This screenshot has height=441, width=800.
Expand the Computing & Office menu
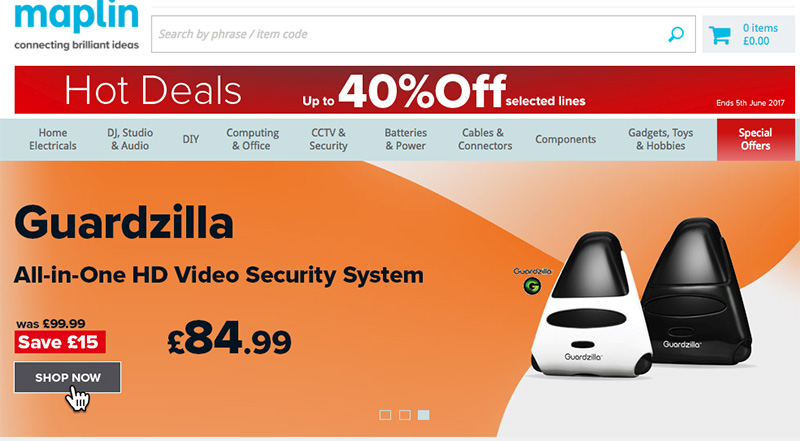point(252,139)
